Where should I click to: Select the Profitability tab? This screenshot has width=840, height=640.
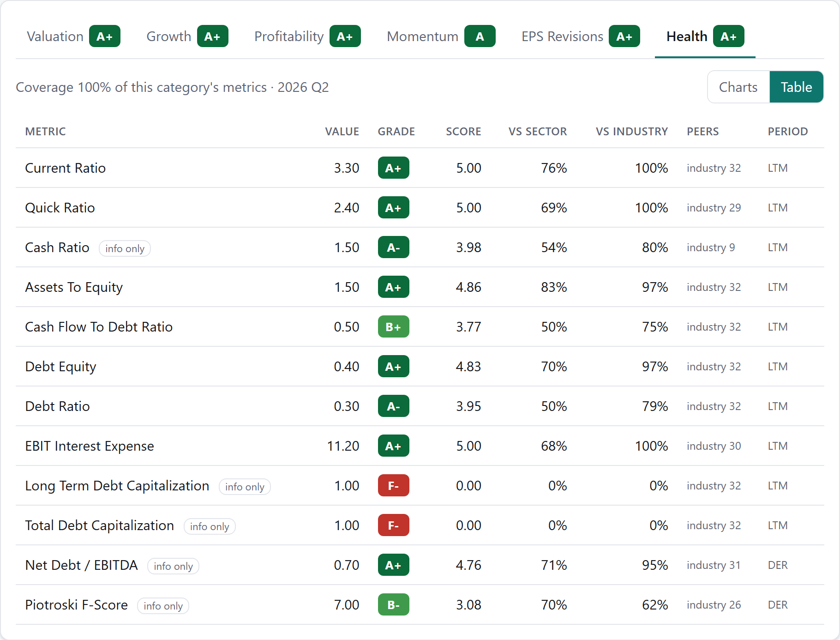(307, 36)
